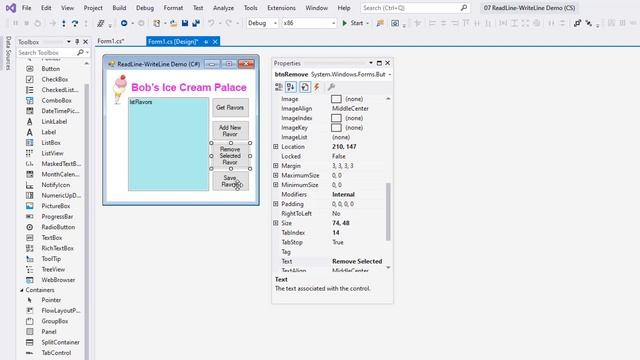The image size is (640, 360).
Task: Switch to the Form1.cs* code tab
Action: coord(111,41)
